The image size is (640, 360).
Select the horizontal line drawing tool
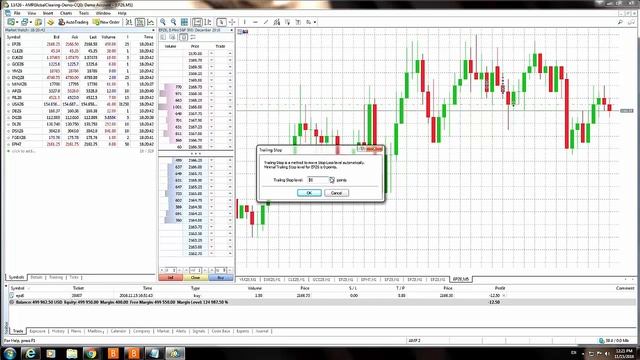pyautogui.click(x=255, y=22)
